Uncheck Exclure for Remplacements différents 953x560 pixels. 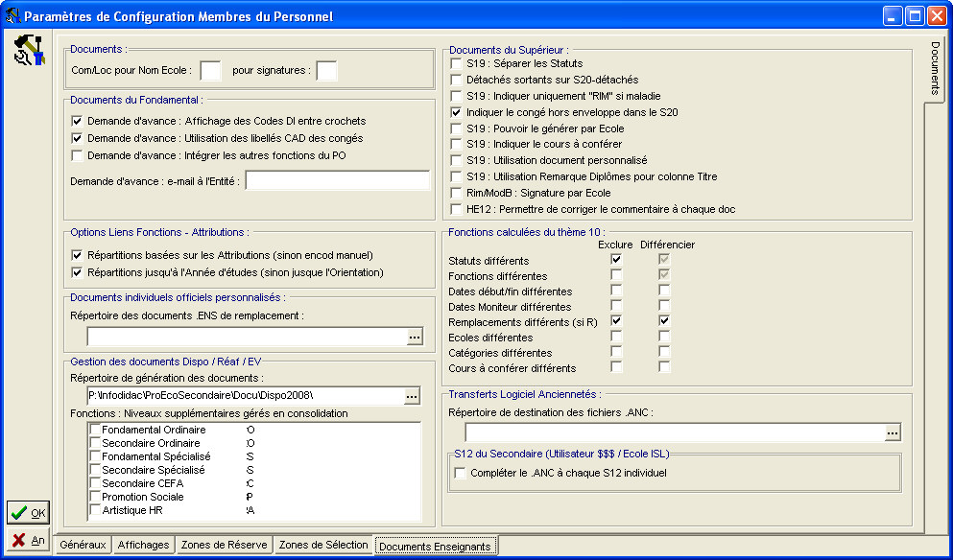tap(616, 320)
